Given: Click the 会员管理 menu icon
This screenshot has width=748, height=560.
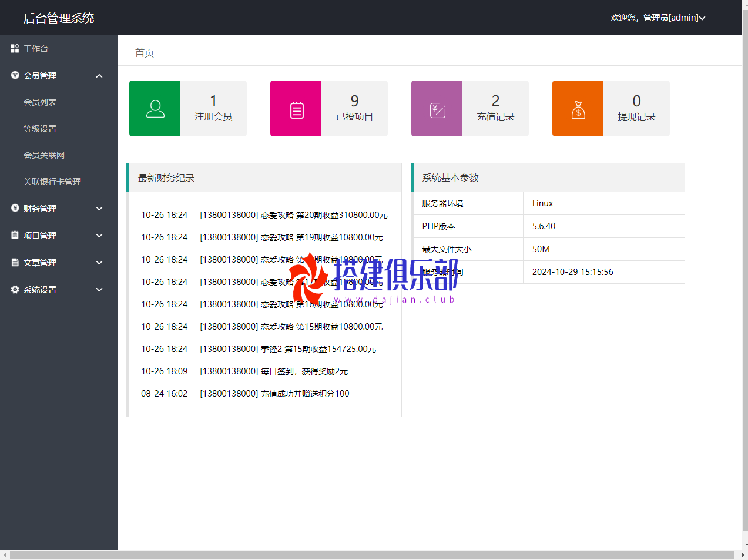Looking at the screenshot, I should point(15,75).
